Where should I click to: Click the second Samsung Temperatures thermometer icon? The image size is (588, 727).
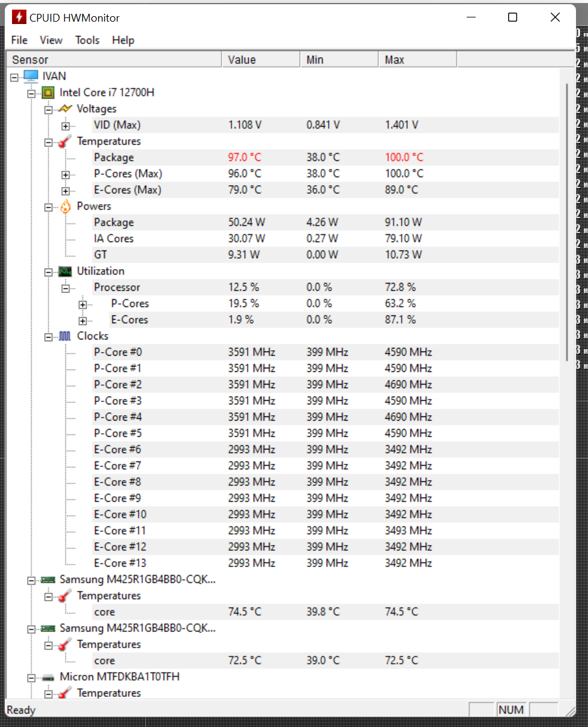65,645
